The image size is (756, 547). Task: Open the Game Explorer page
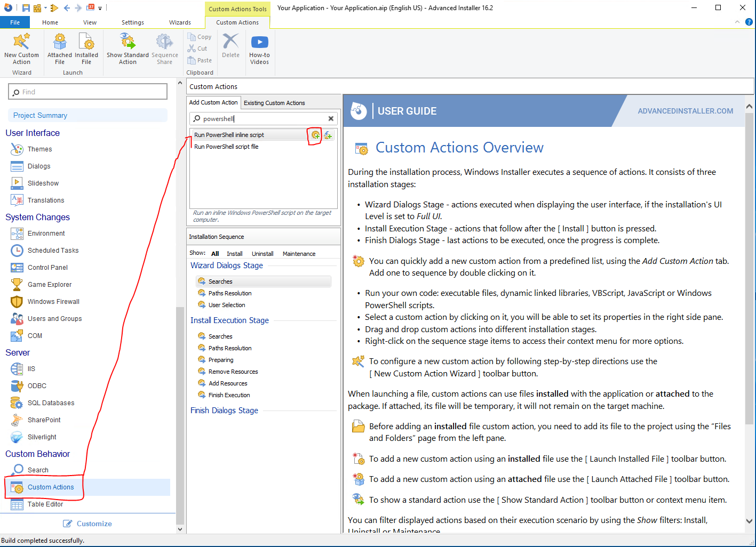pyautogui.click(x=50, y=285)
